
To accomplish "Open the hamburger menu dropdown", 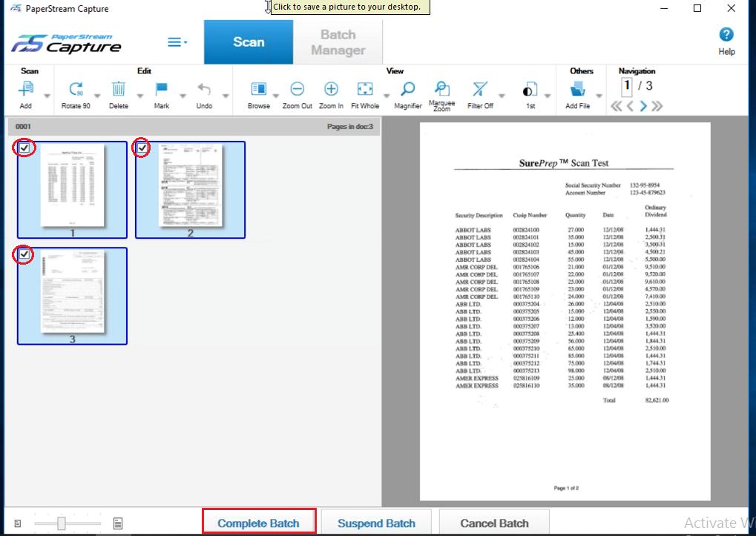I will pos(177,42).
